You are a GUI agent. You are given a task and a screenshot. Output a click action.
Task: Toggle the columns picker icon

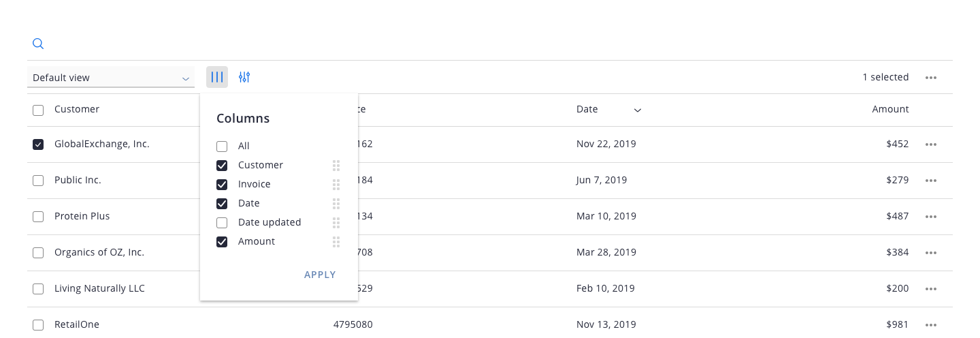pyautogui.click(x=217, y=77)
